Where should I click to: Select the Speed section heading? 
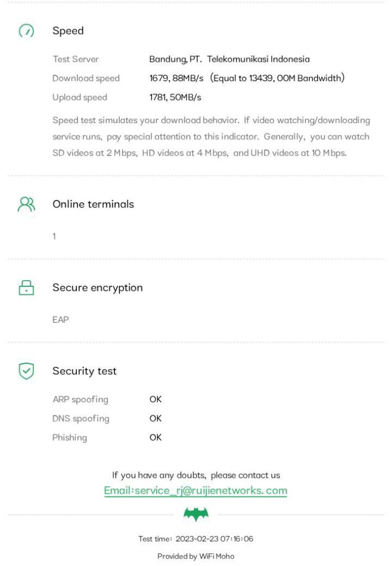coord(68,31)
